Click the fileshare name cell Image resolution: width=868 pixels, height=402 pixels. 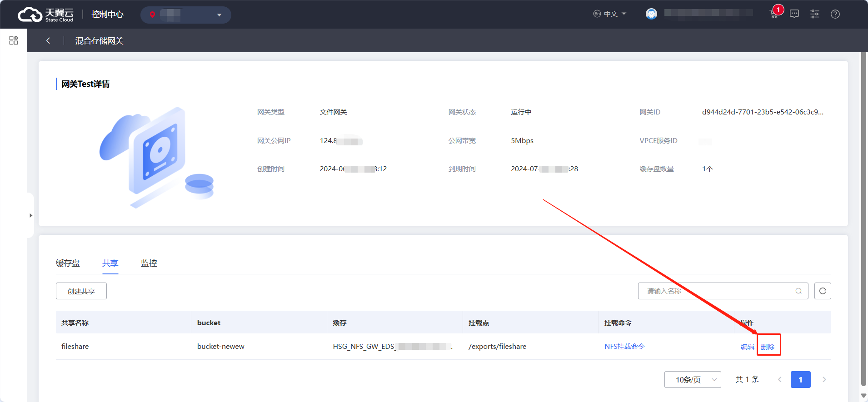(x=75, y=346)
